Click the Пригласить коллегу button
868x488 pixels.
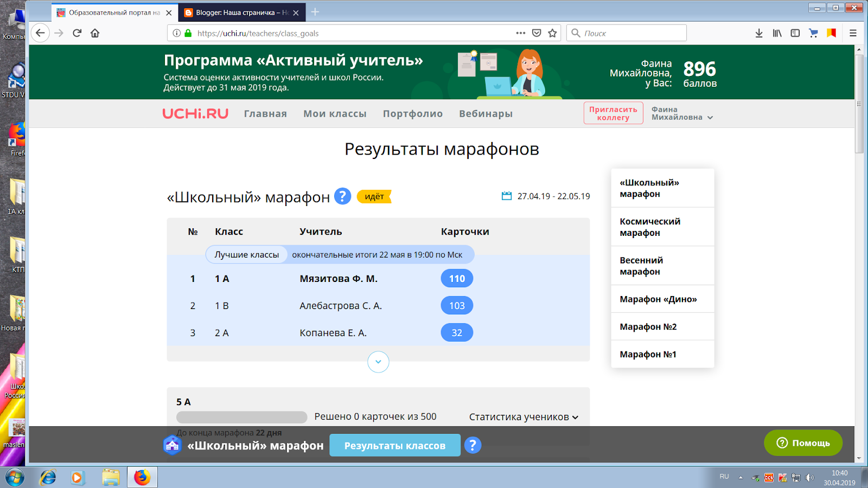(x=612, y=113)
